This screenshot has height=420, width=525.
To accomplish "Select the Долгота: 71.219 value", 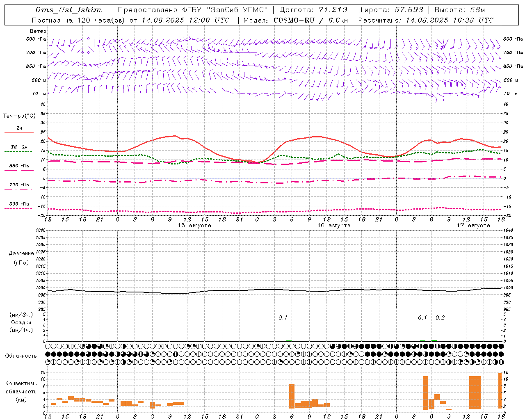I will click(313, 10).
